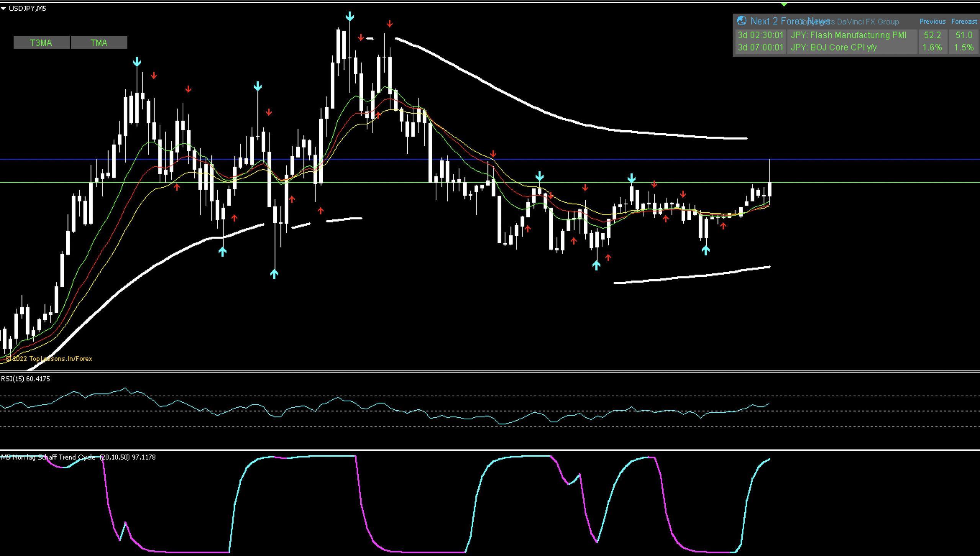Screen dimensions: 980x556
Task: Click the RSI(15) indicator label
Action: [x=25, y=379]
